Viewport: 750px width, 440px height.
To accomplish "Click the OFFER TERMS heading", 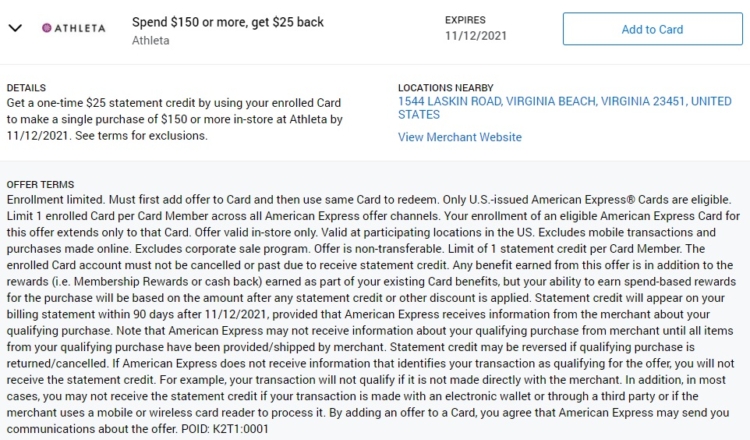I will tap(40, 185).
